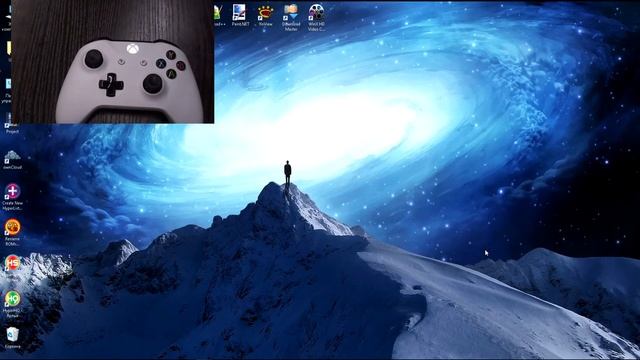Select the XnView desktop shortcut

click(x=265, y=16)
